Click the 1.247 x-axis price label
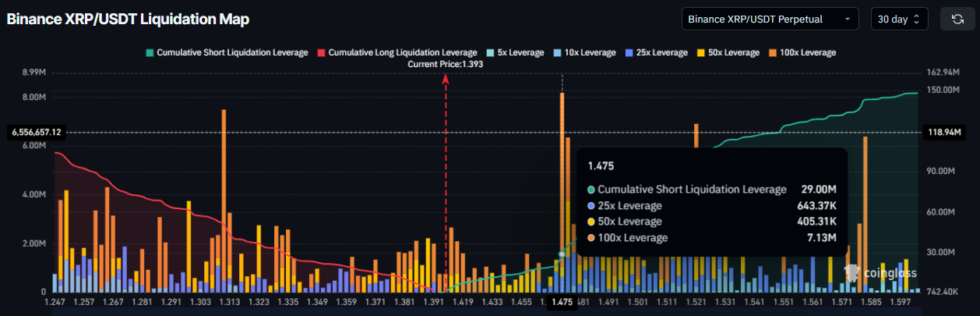 pyautogui.click(x=55, y=301)
